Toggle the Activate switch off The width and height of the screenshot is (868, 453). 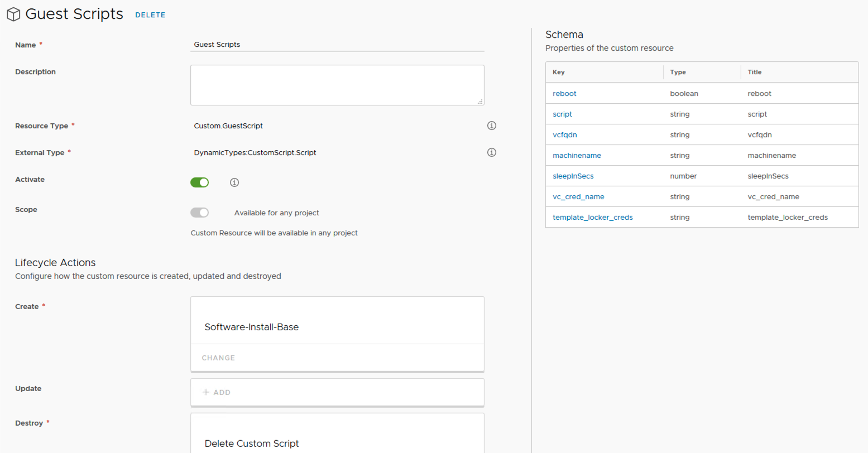(200, 182)
